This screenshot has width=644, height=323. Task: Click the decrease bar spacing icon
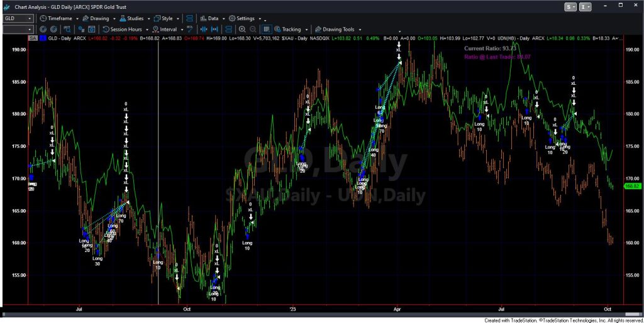214,30
